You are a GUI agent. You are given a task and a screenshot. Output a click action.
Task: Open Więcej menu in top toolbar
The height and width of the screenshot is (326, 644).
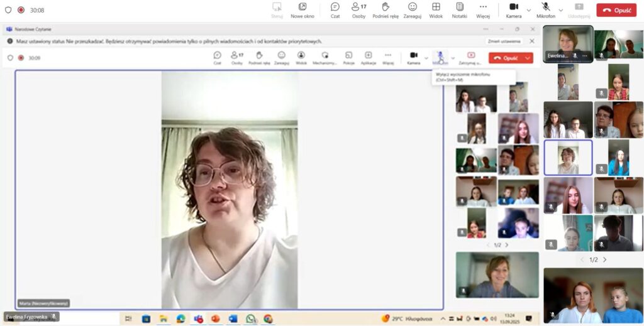click(483, 9)
